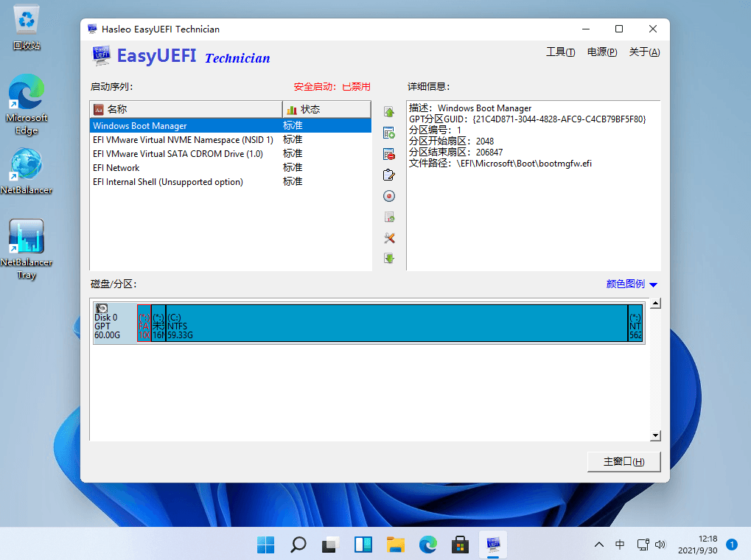The image size is (751, 560).
Task: Click the disk panel scroll up arrow
Action: [655, 304]
